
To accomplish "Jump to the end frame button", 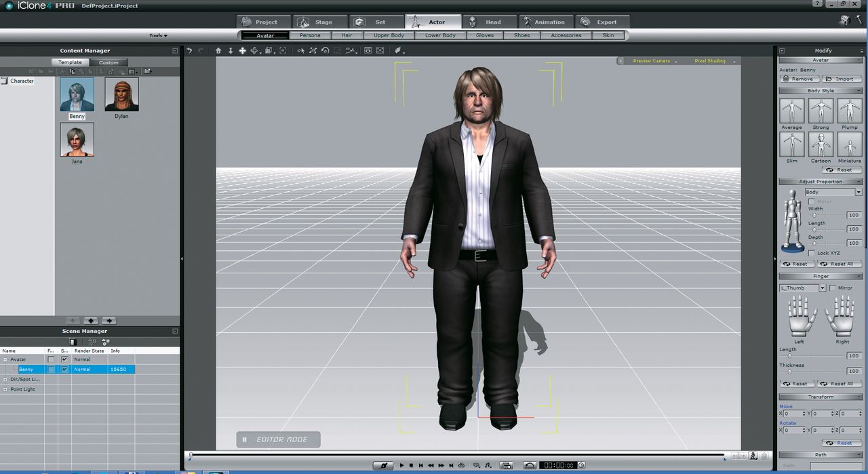I will coord(451,465).
